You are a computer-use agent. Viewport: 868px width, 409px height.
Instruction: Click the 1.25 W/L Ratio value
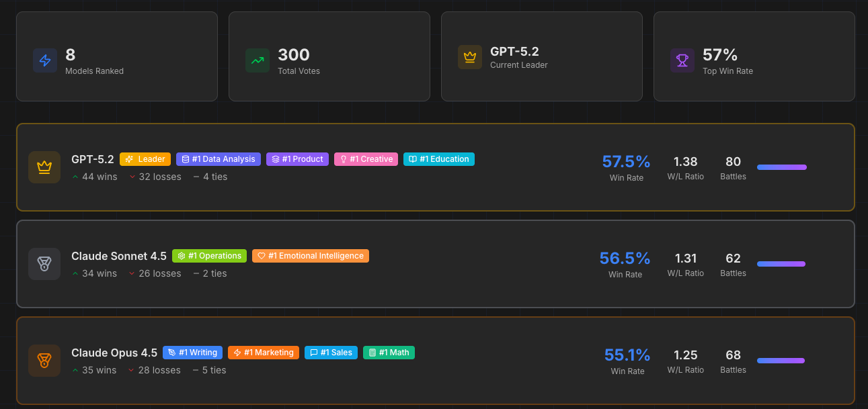686,355
